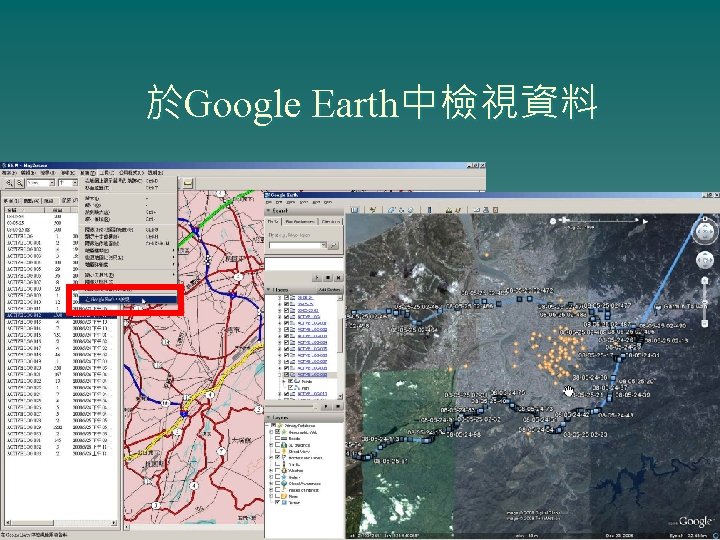Click Places list scroll-down arrow
The height and width of the screenshot is (540, 720).
coord(340,396)
